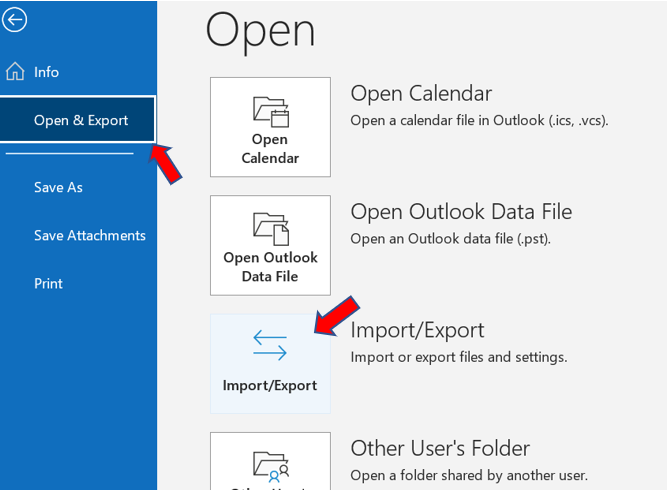667x490 pixels.
Task: Click the Open Outlook Data File heading
Action: click(461, 211)
